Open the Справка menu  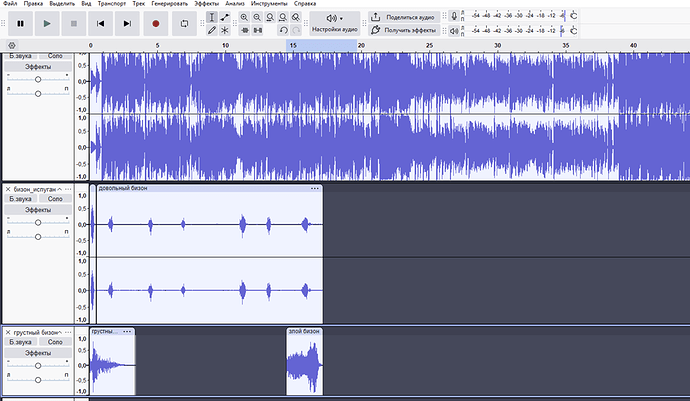(x=305, y=4)
